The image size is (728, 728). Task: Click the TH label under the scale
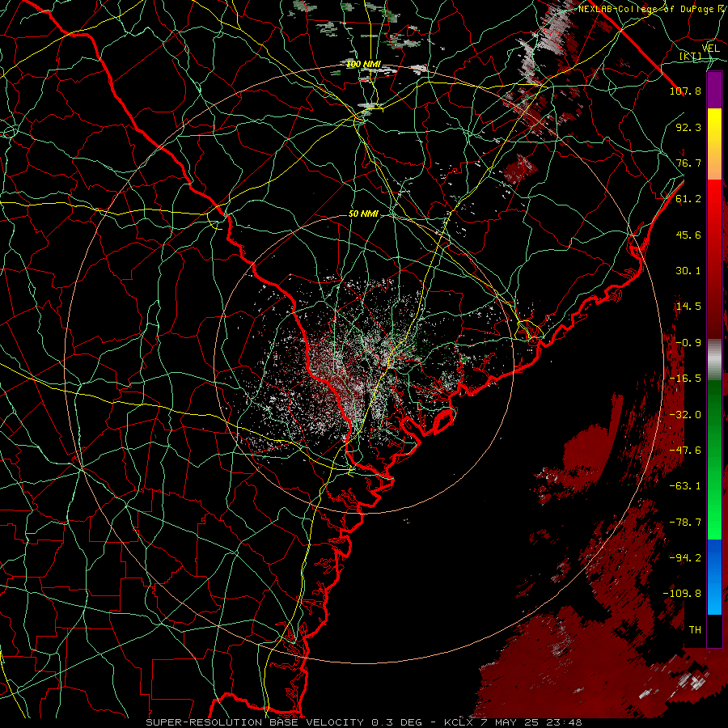[695, 630]
